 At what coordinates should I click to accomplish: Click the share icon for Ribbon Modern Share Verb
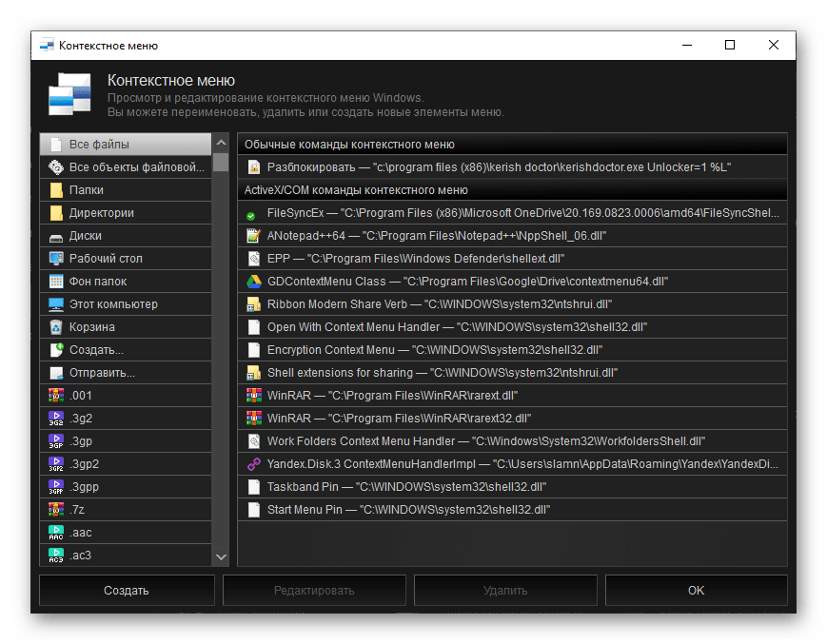254,304
